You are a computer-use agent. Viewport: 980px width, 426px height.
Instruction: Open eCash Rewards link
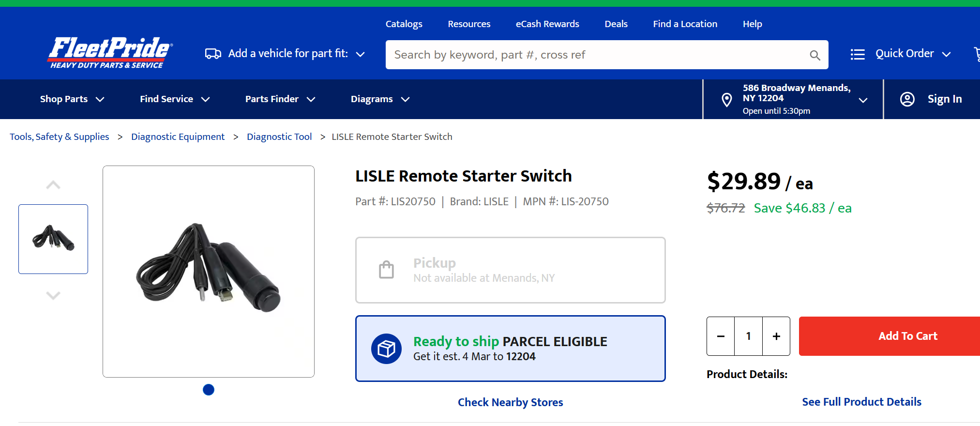click(x=547, y=24)
